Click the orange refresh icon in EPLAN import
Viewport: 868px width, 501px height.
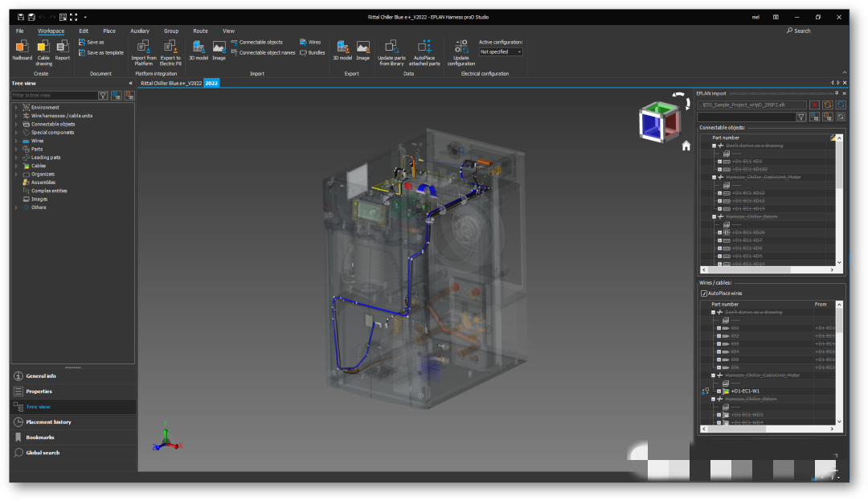tap(828, 105)
